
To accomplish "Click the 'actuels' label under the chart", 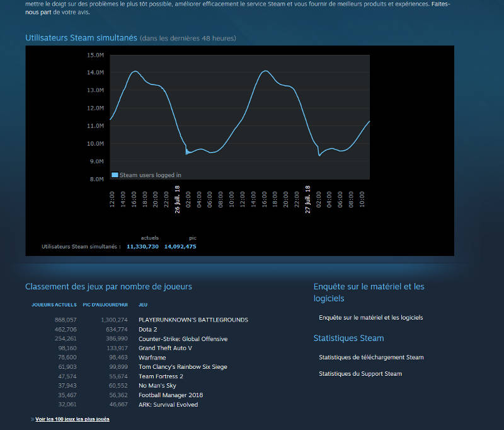I will pyautogui.click(x=150, y=238).
